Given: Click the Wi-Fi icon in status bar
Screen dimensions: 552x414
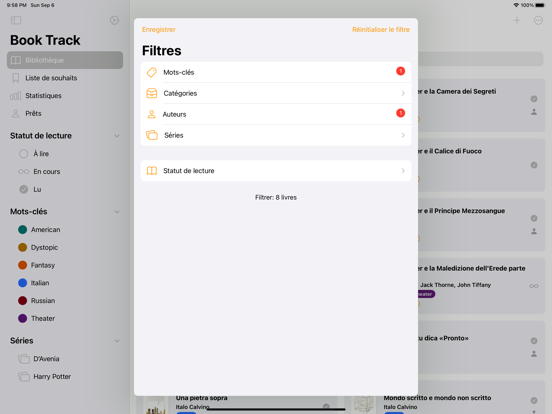Looking at the screenshot, I should (516, 5).
